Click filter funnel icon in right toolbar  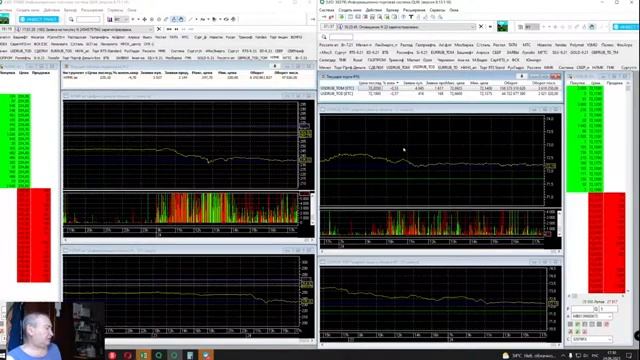[411, 17]
